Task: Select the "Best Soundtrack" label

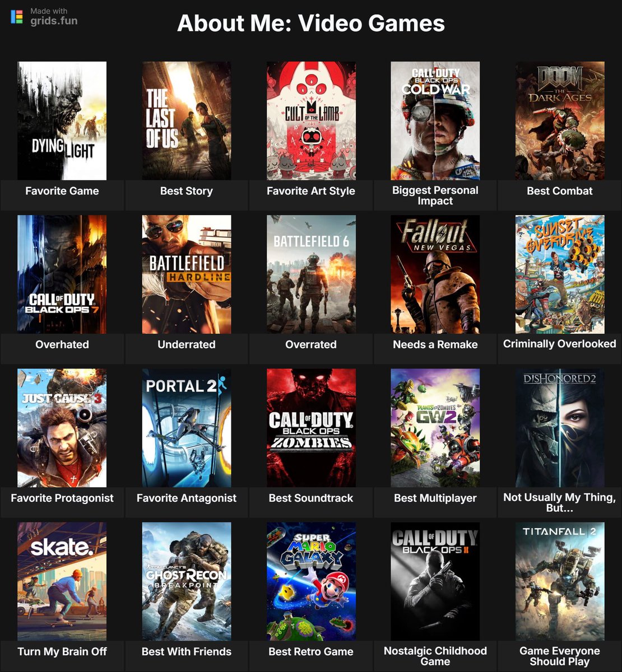Action: (x=311, y=498)
